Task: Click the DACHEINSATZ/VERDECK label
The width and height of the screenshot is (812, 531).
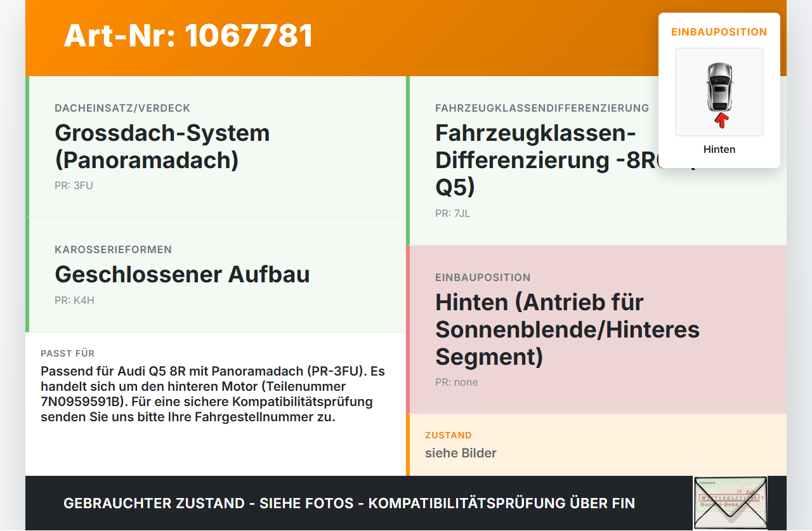Action: 122,108
